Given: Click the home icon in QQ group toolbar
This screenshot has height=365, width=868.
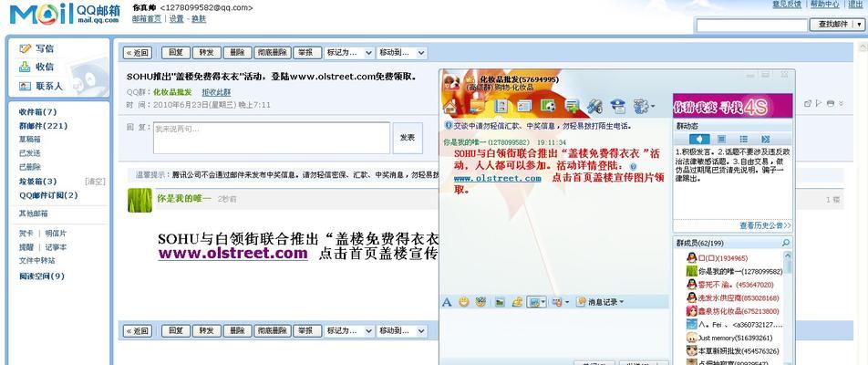Looking at the screenshot, I should (449, 106).
